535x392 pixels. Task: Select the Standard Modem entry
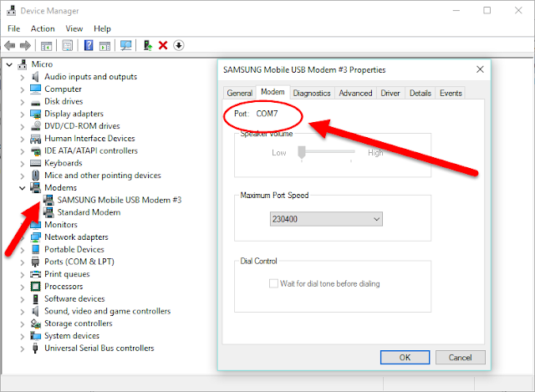click(x=89, y=212)
